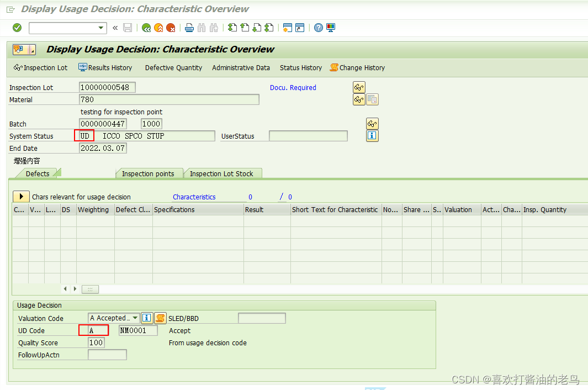Click the Create New Session icon
This screenshot has width=588, height=390.
(x=287, y=28)
